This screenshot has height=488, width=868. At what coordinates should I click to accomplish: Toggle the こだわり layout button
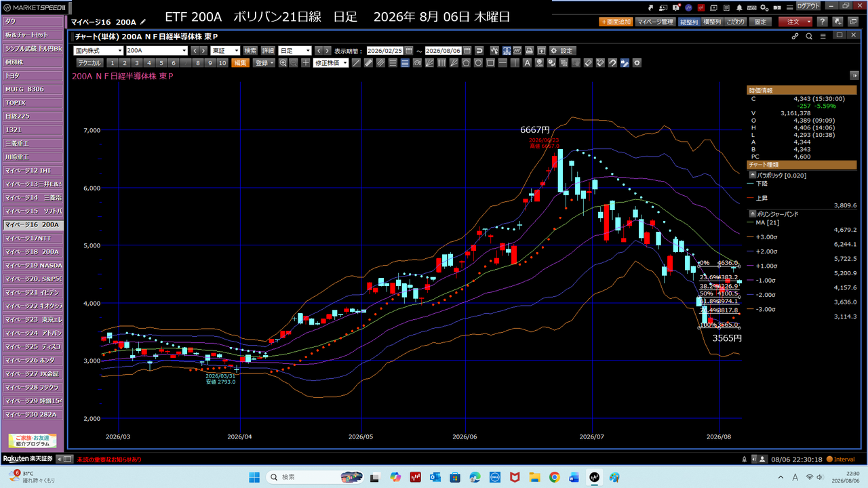[x=736, y=22]
